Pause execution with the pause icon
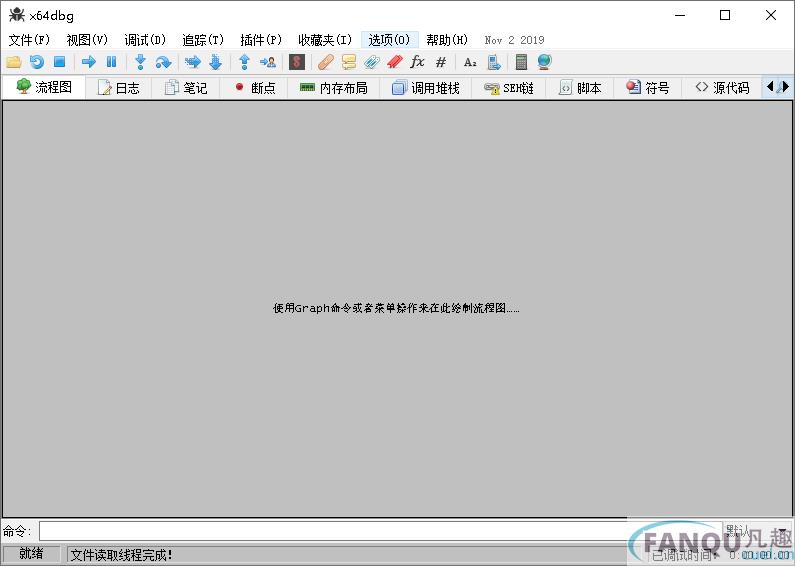Viewport: 795px width, 566px height. tap(112, 62)
